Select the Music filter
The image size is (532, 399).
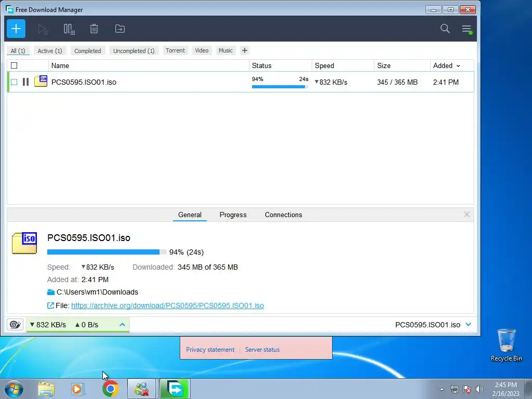225,50
